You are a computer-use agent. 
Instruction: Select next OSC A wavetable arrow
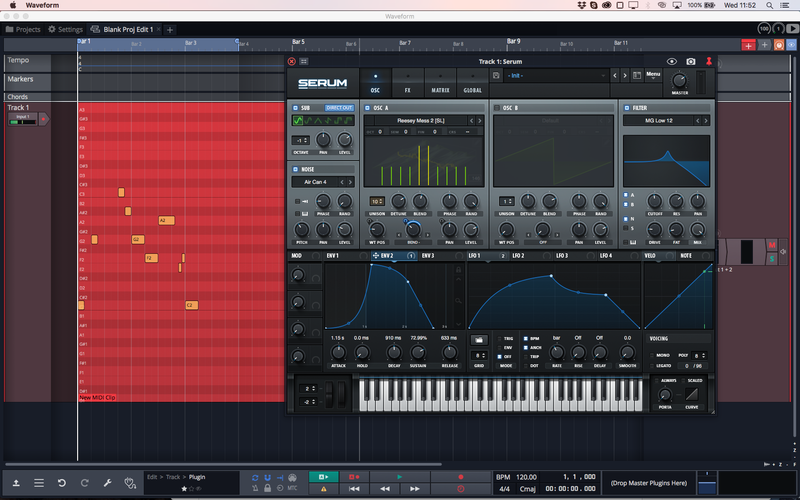pos(480,121)
